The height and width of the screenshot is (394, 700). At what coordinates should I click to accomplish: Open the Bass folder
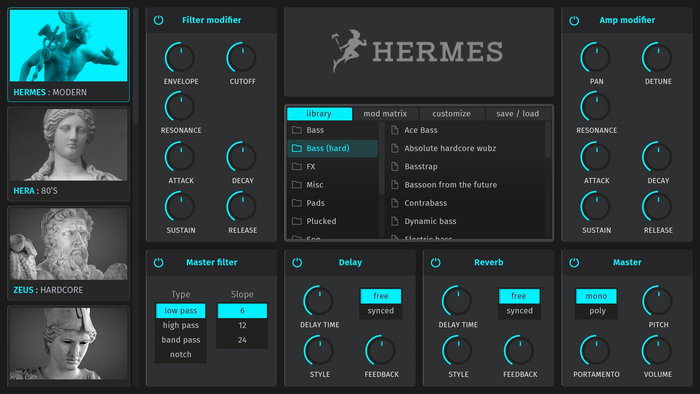[333, 130]
